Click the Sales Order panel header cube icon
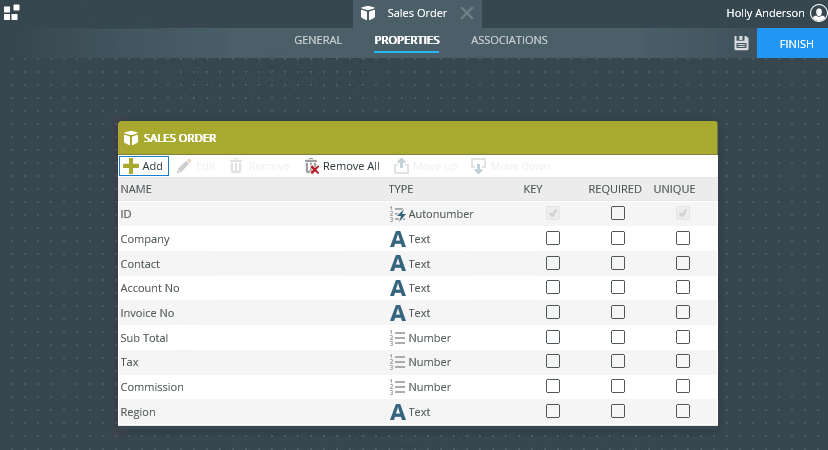This screenshot has height=450, width=828. [x=130, y=138]
